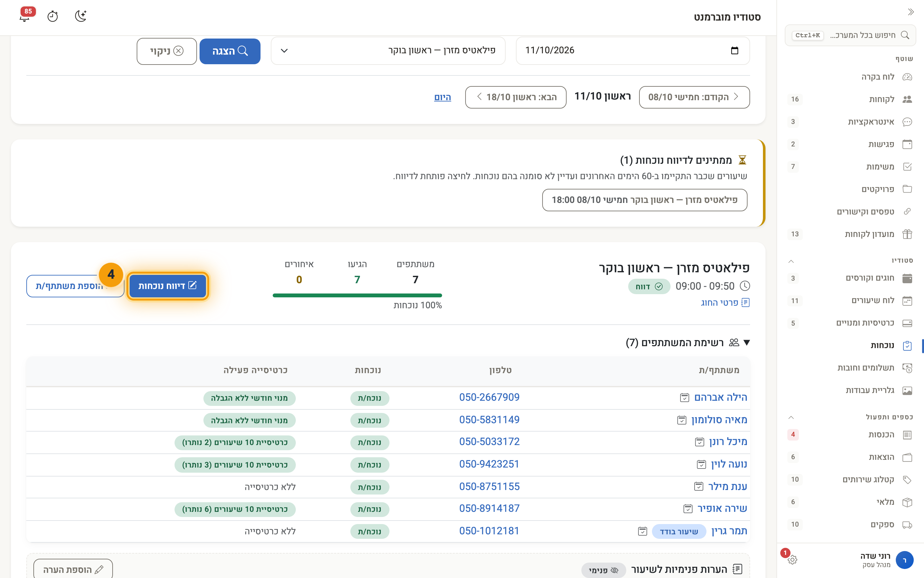Viewport: 924px width, 578px height.
Task: Collapse the סטודיו sidebar section
Action: pos(791,261)
